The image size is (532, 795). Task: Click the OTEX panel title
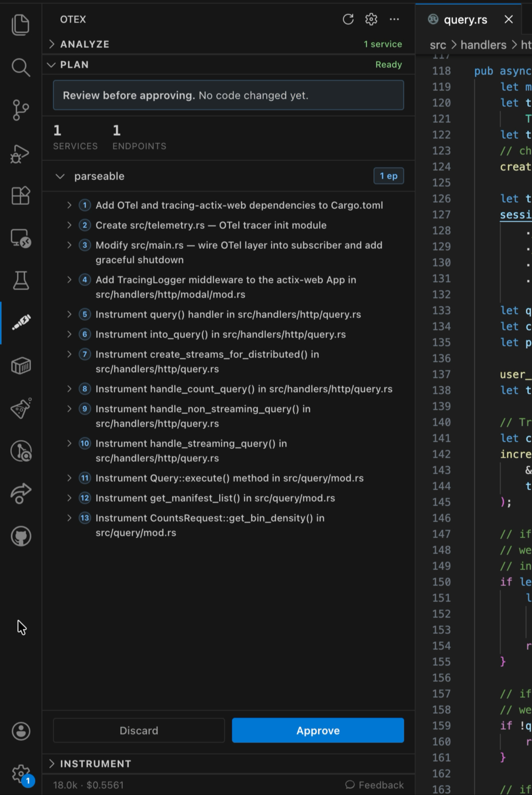tap(73, 19)
